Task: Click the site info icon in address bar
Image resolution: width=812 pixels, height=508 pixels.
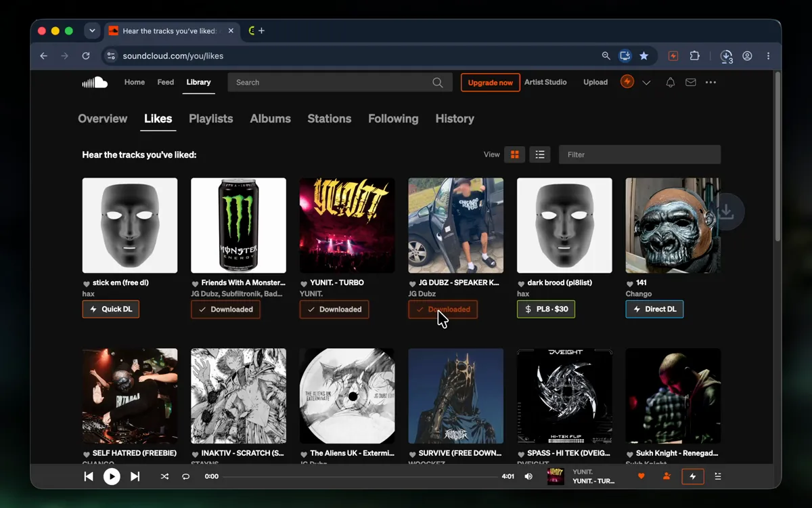Action: pos(111,56)
